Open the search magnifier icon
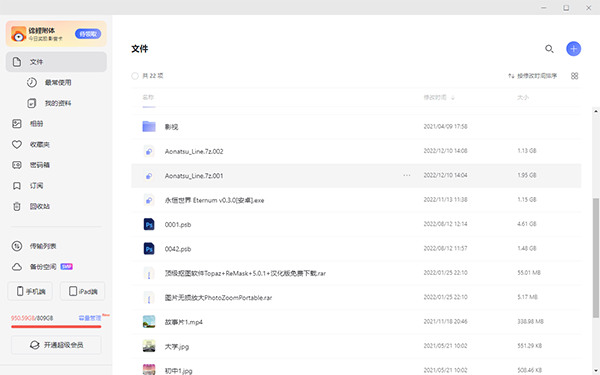The image size is (600, 375). tap(549, 49)
